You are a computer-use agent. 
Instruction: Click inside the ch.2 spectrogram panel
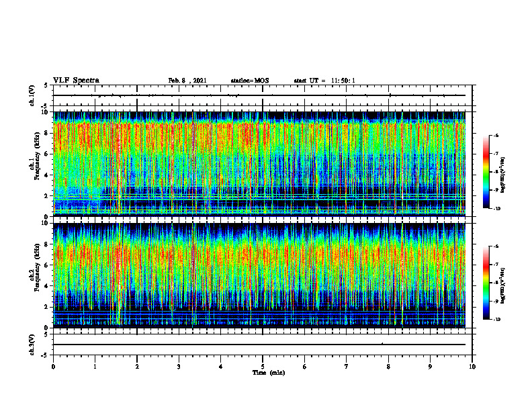263,275
